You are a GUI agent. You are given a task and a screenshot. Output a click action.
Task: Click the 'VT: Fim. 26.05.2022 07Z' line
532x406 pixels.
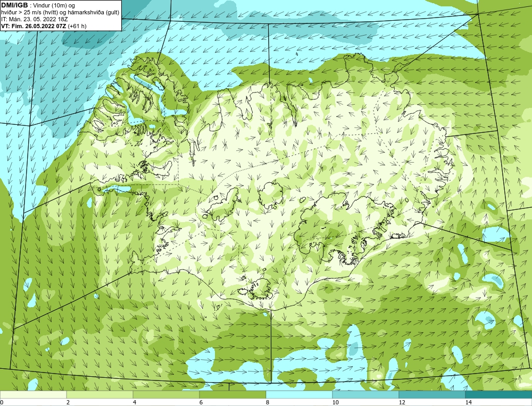34,26
